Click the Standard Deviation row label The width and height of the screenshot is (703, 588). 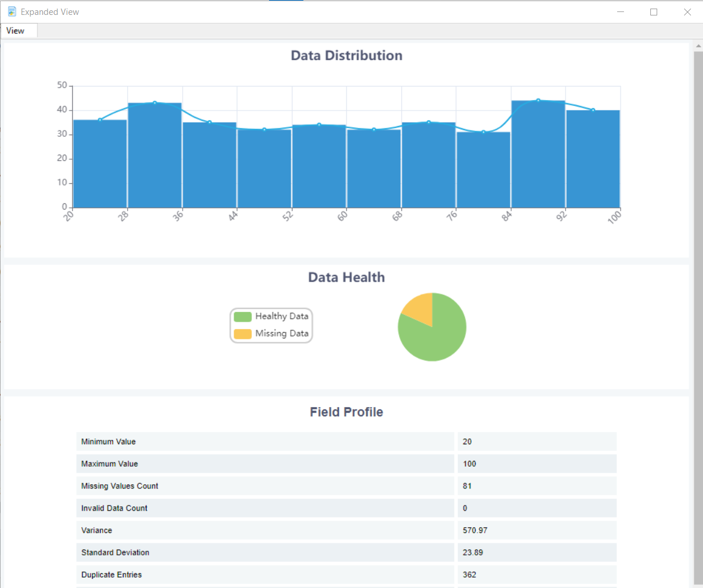tap(115, 553)
